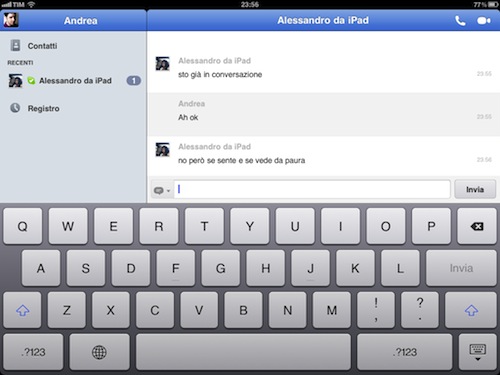Tap the unread badge on Alessandro da iPad
Viewport: 500px width, 375px height.
[x=134, y=81]
